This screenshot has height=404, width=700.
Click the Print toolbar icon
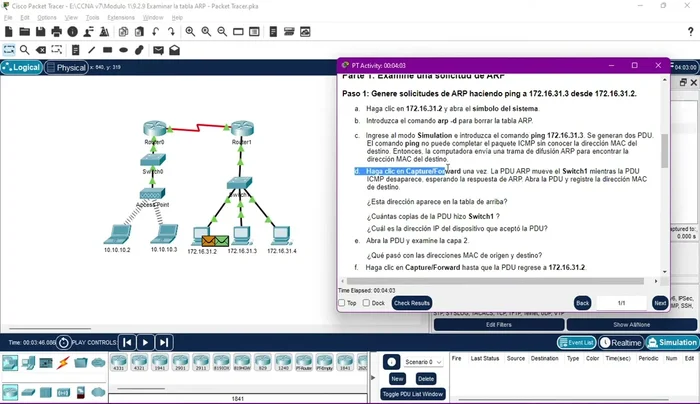[56, 32]
